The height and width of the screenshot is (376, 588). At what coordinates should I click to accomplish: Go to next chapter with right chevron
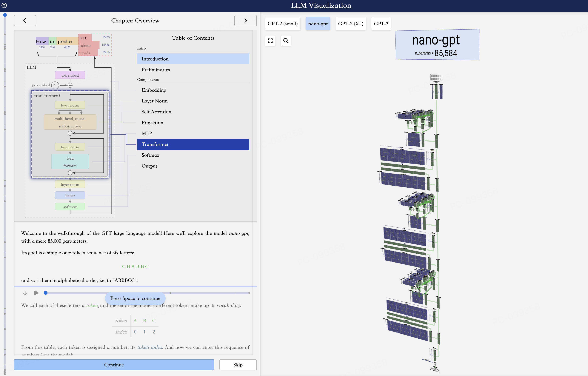tap(245, 21)
